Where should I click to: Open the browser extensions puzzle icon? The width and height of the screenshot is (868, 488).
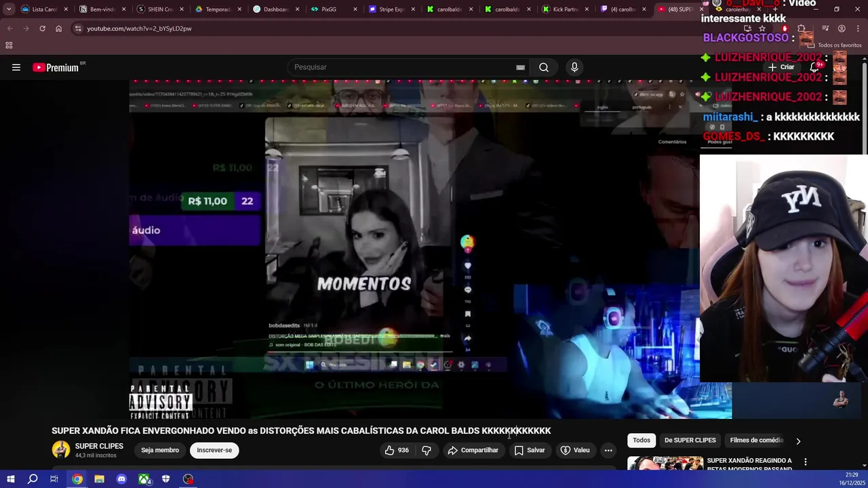coord(802,28)
